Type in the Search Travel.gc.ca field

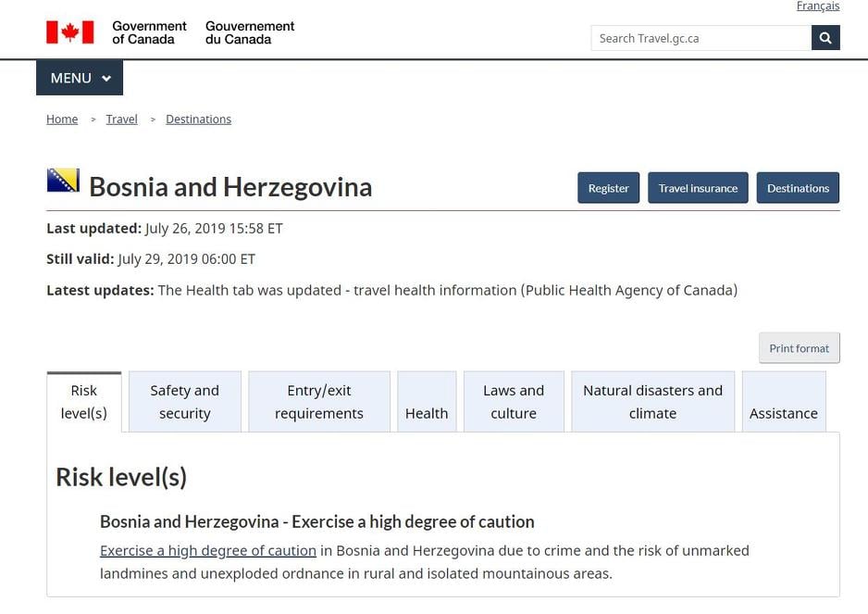tap(701, 38)
